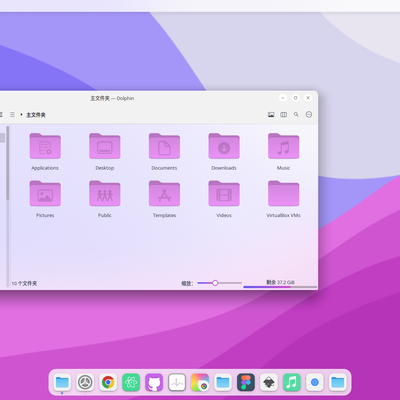Screen dimensions: 400x400
Task: Switch to details list view mode
Action: point(12,115)
